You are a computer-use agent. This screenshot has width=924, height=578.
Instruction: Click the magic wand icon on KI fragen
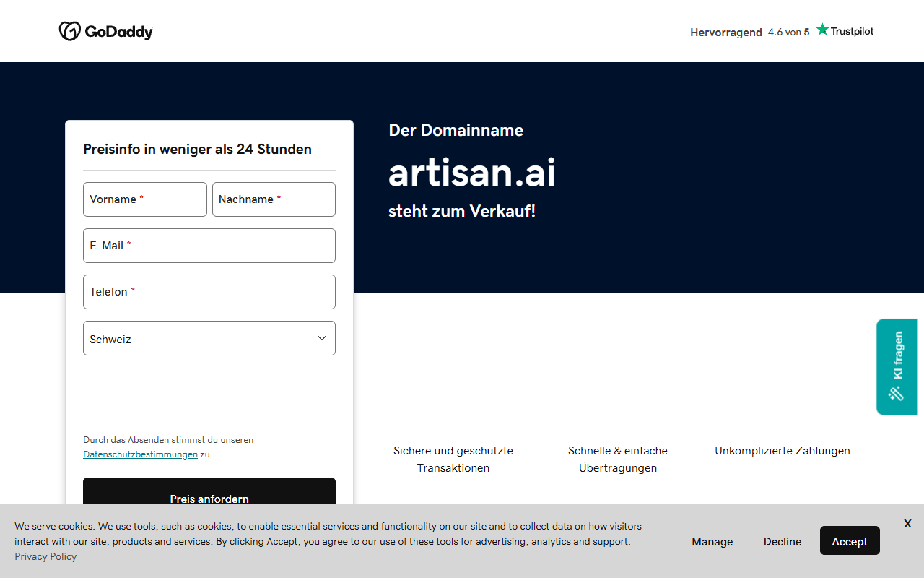pos(896,393)
